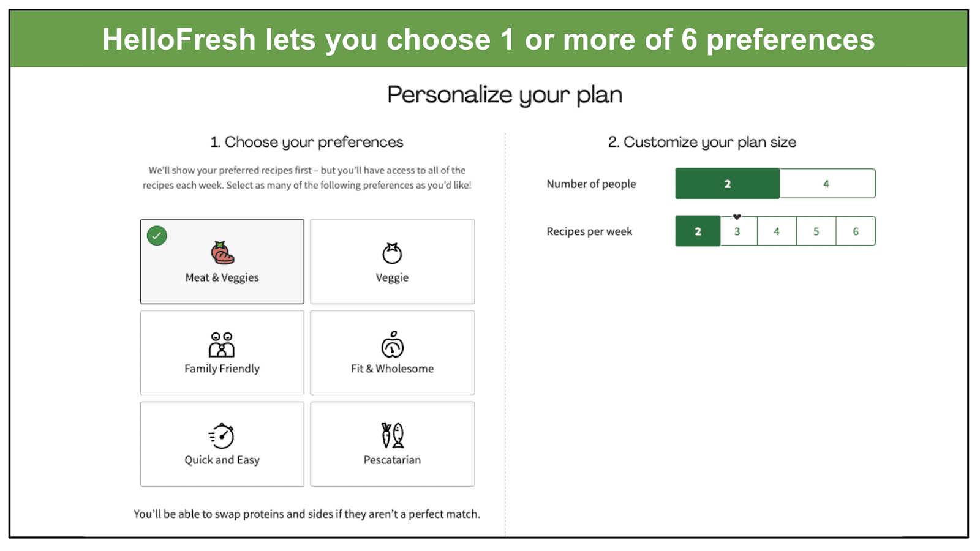Select the Quick and Easy label text
This screenshot has height=551, width=980.
[222, 460]
